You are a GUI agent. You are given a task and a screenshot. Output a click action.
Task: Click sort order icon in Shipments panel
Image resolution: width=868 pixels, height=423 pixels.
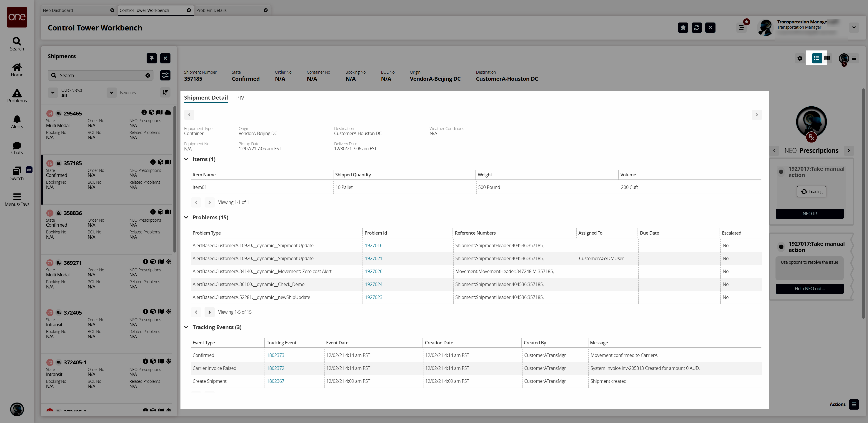pos(165,92)
